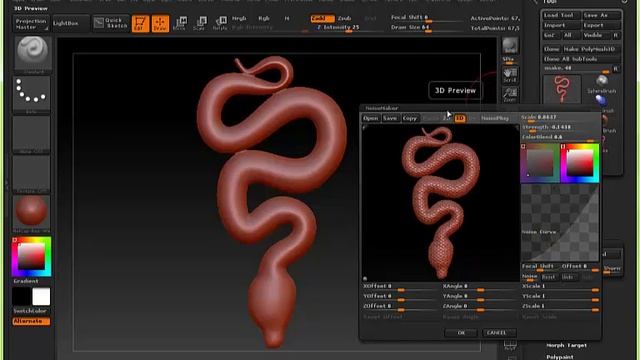The height and width of the screenshot is (360, 640).
Task: Pick color in right NoiseMaker color picker
Action: click(580, 163)
